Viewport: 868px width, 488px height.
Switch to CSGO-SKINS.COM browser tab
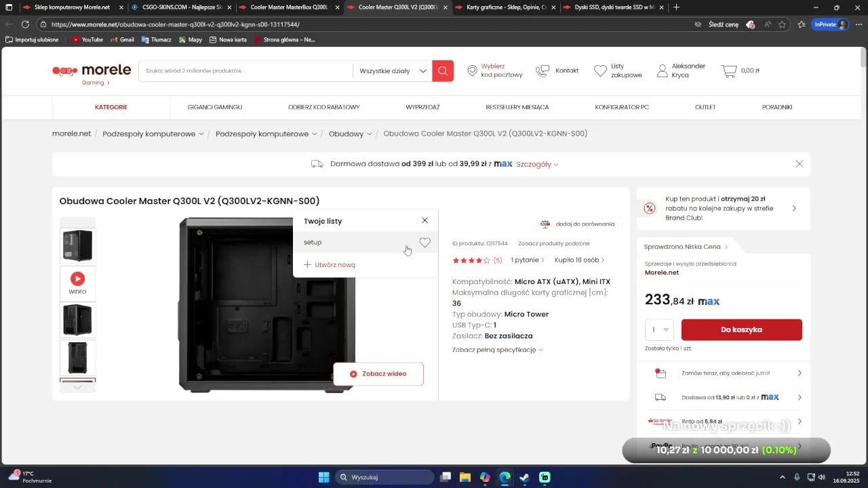180,7
